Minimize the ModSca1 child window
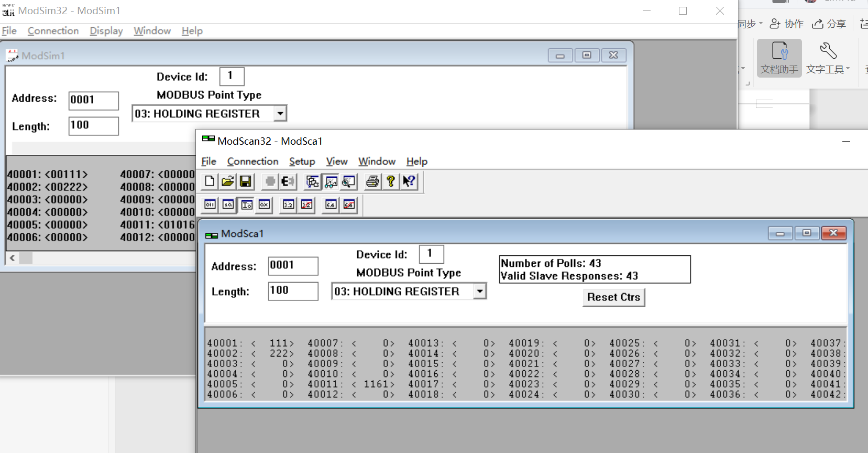 point(780,233)
